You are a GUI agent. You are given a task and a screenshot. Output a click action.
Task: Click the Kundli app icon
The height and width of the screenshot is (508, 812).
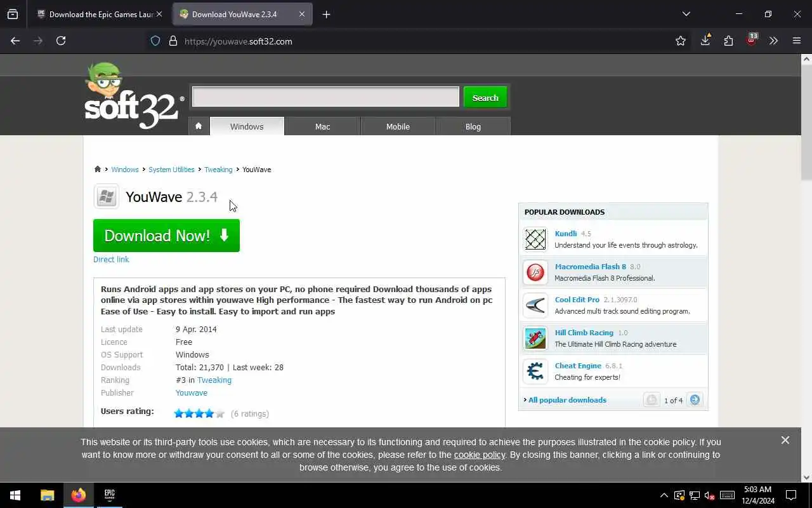pos(535,239)
